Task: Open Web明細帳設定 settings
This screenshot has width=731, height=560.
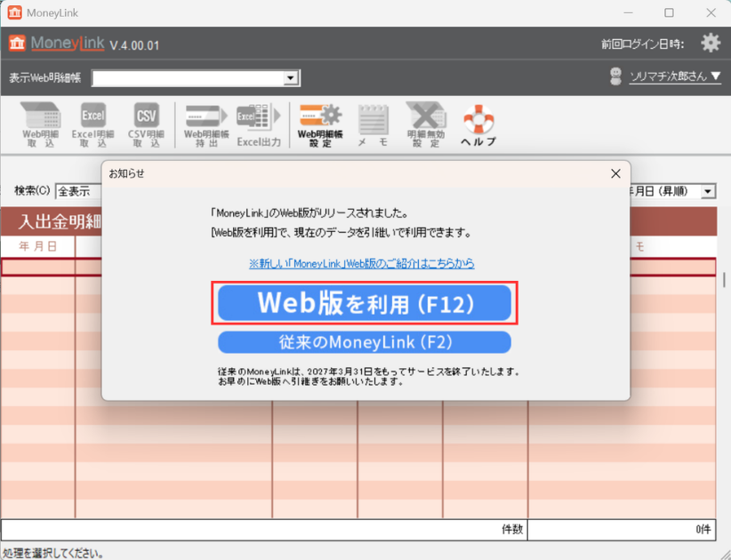Action: pos(320,124)
